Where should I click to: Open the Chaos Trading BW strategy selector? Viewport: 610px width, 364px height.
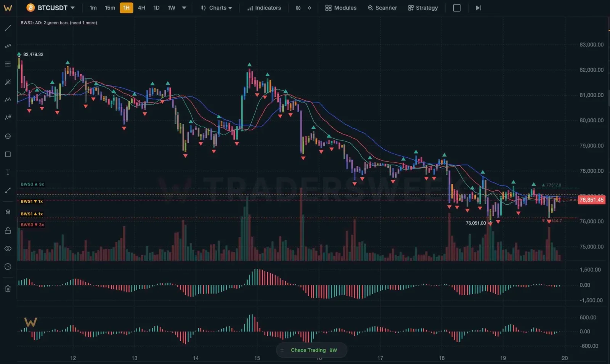[x=312, y=350]
